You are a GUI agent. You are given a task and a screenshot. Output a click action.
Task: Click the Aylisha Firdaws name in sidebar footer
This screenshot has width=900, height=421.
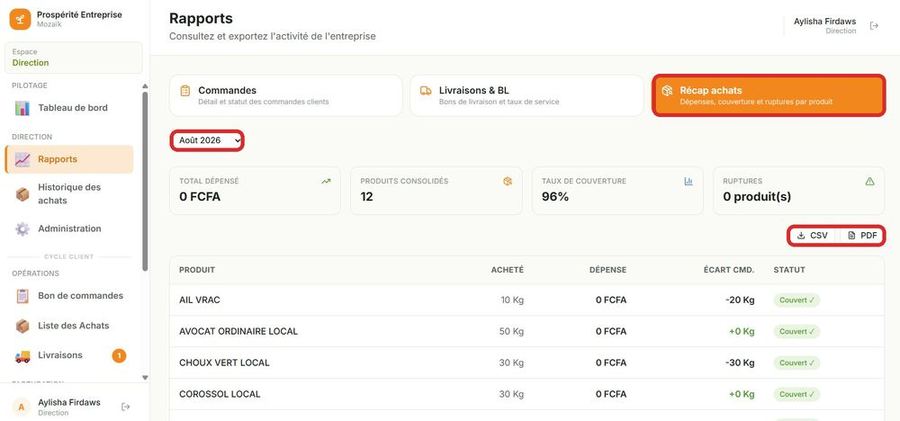coord(69,403)
